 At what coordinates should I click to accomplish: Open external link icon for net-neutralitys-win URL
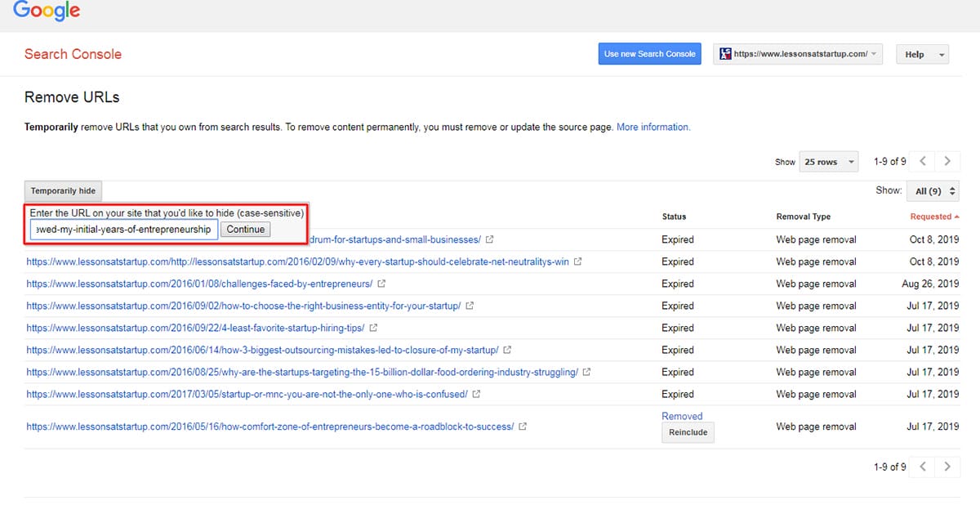point(577,262)
